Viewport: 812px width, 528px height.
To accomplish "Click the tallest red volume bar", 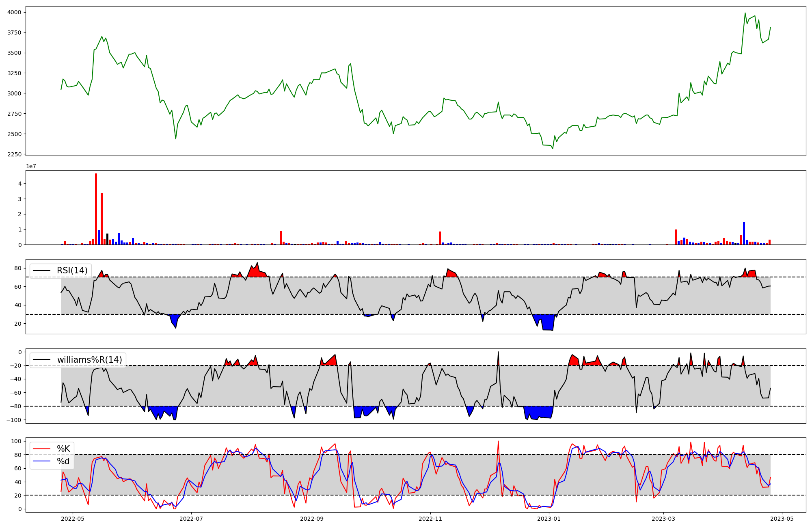I will [96, 209].
